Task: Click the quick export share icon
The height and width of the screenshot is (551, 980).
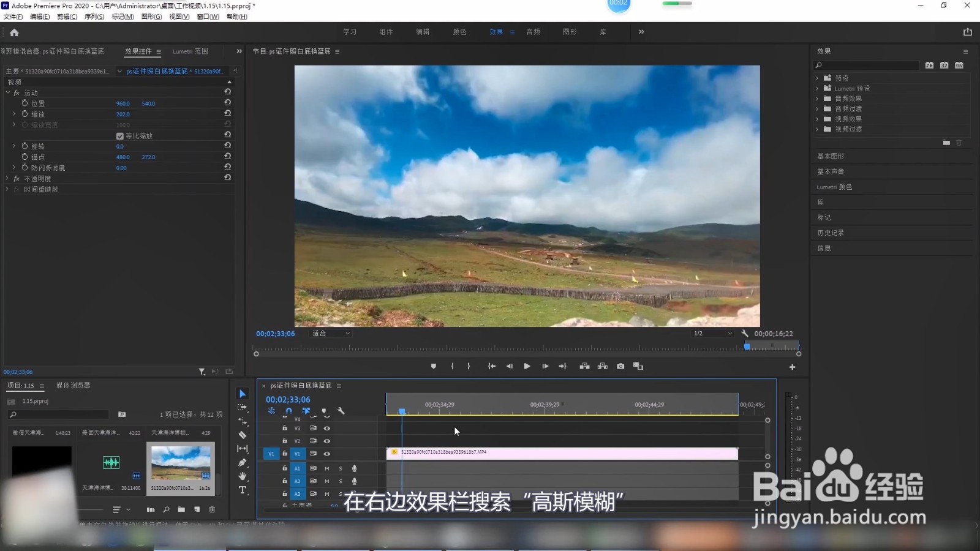Action: (968, 32)
